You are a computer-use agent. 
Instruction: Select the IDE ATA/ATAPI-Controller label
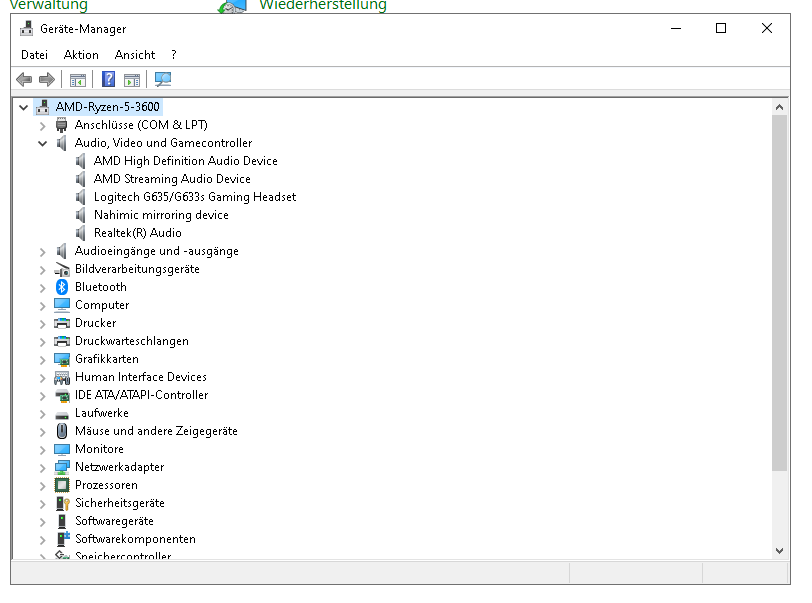coord(141,395)
